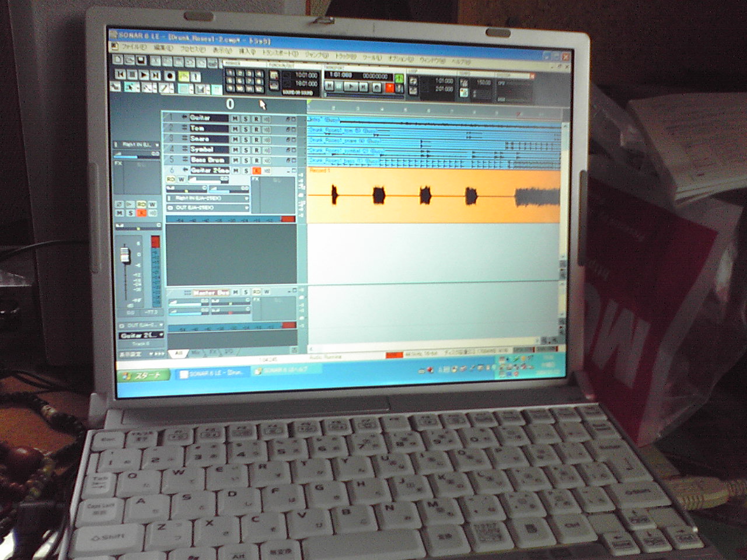Click Play in the large transport panel
This screenshot has height=560, width=747.
coord(352,87)
